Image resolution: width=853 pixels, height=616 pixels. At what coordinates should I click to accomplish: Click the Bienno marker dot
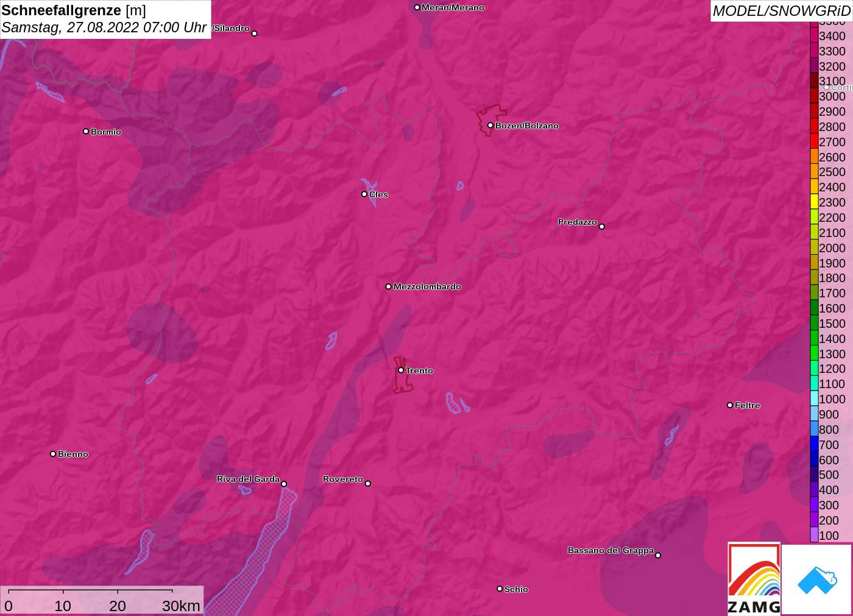[x=53, y=454]
